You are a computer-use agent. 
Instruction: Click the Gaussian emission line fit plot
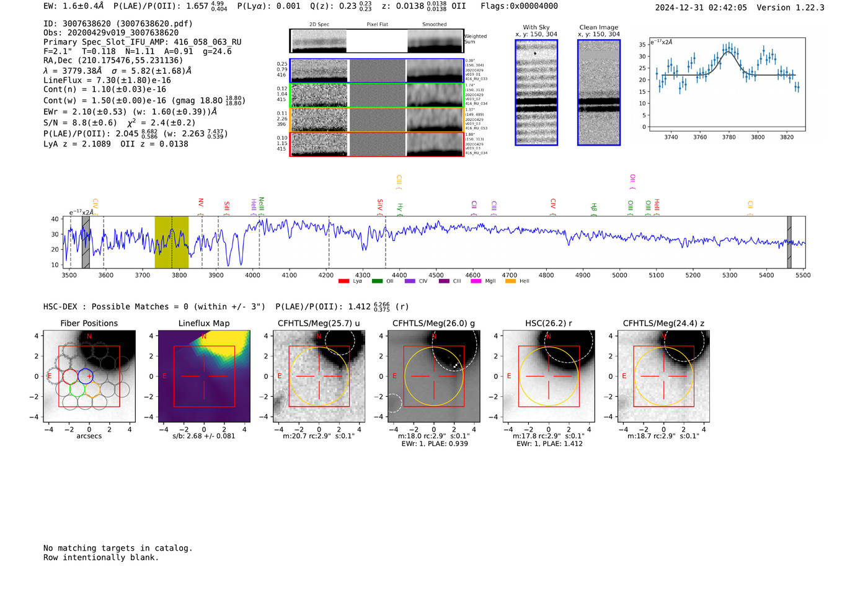(727, 84)
